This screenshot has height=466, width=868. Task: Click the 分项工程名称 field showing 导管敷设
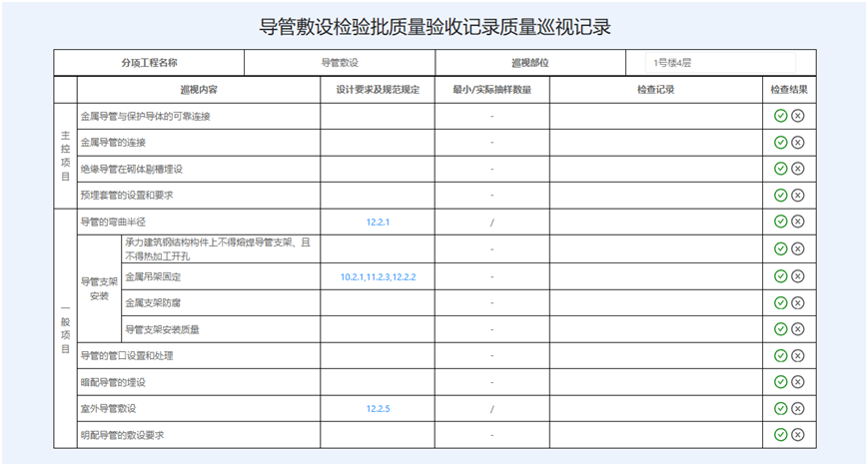[x=340, y=63]
